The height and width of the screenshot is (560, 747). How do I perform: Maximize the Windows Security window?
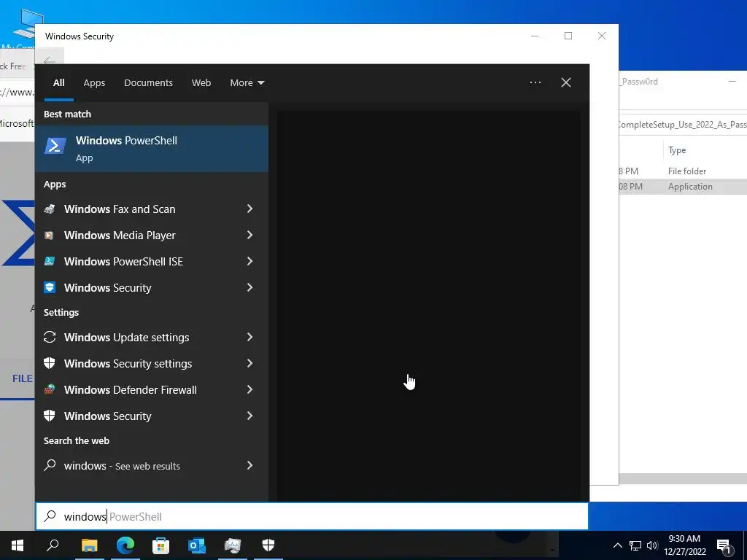[568, 36]
